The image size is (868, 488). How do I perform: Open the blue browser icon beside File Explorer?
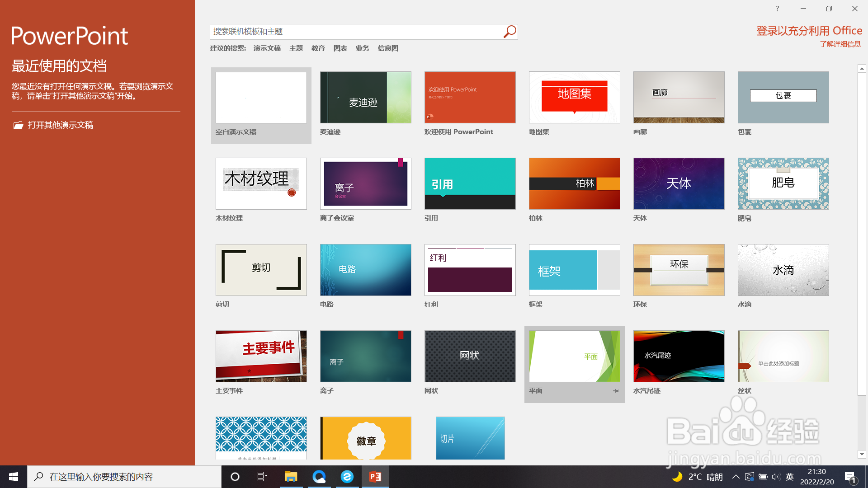pyautogui.click(x=319, y=477)
